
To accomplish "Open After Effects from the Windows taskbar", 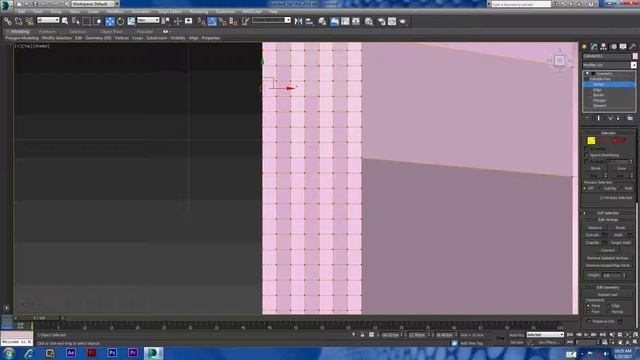I will pyautogui.click(x=71, y=353).
